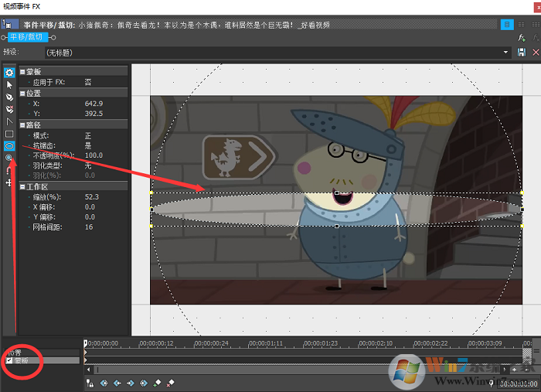Viewport: 541px width, 392px height.
Task: Open the show properties gear icon
Action: pos(9,73)
